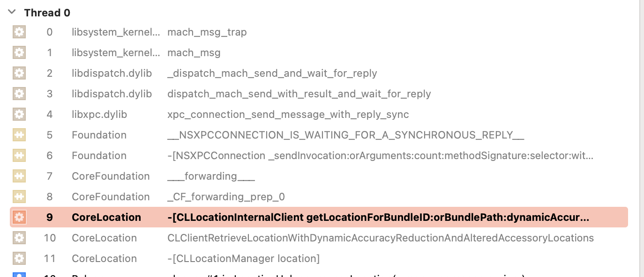Open the dispatch_mach_send_with_result_and_wait_for_reply stack frame
This screenshot has width=644, height=277.
click(x=299, y=94)
